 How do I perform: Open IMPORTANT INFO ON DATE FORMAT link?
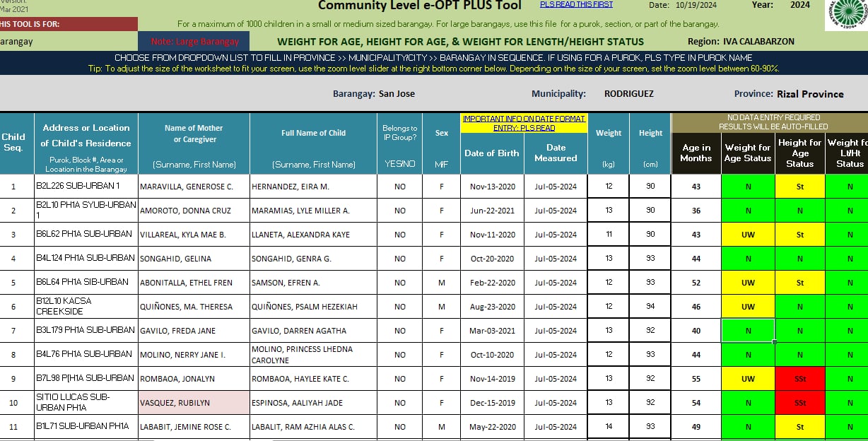coord(524,123)
